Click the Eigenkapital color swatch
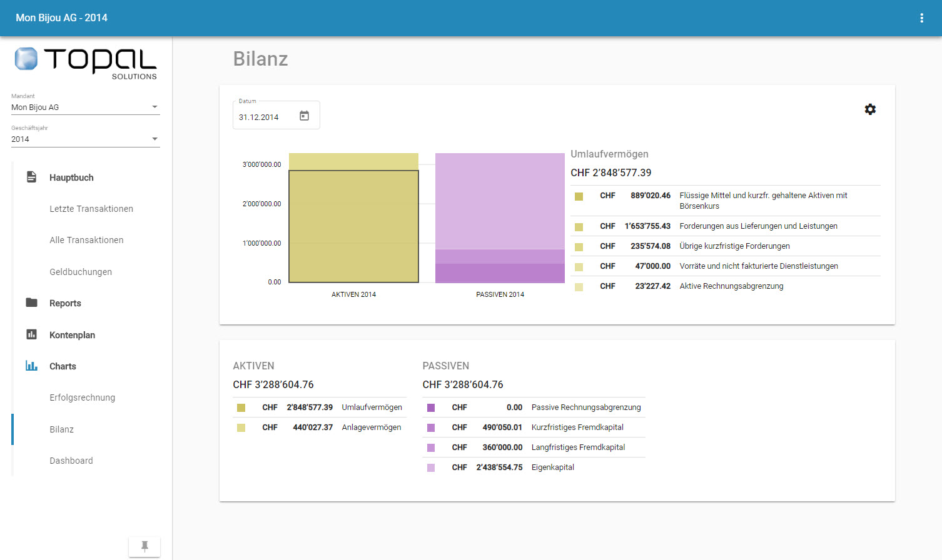 click(x=431, y=467)
